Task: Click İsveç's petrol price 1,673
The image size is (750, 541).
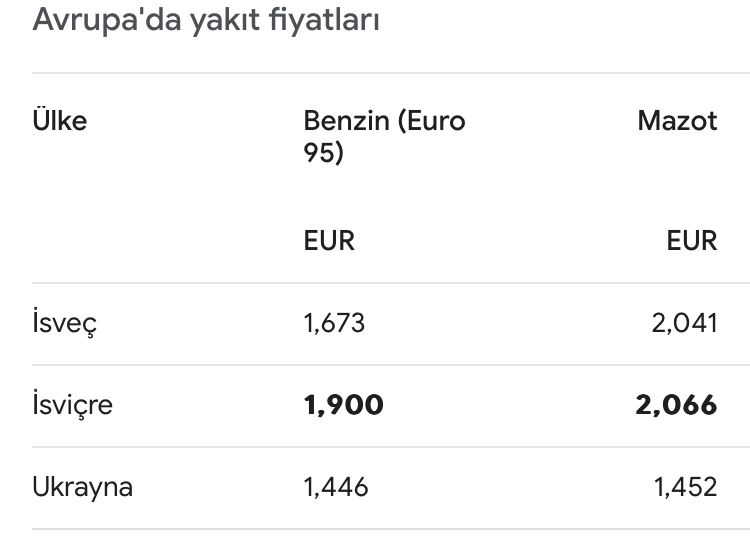Action: point(335,323)
